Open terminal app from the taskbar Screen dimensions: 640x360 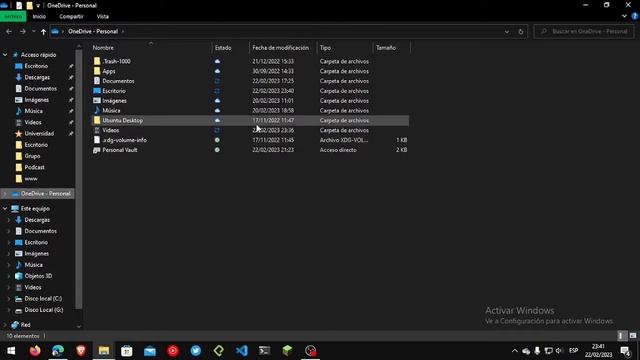pos(264,351)
